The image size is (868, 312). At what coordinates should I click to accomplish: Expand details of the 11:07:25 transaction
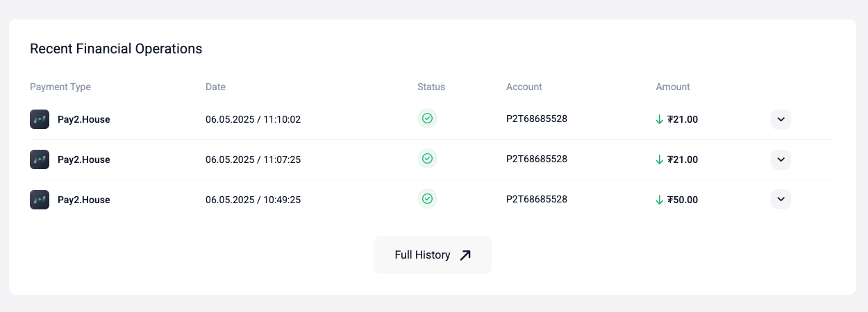point(781,159)
